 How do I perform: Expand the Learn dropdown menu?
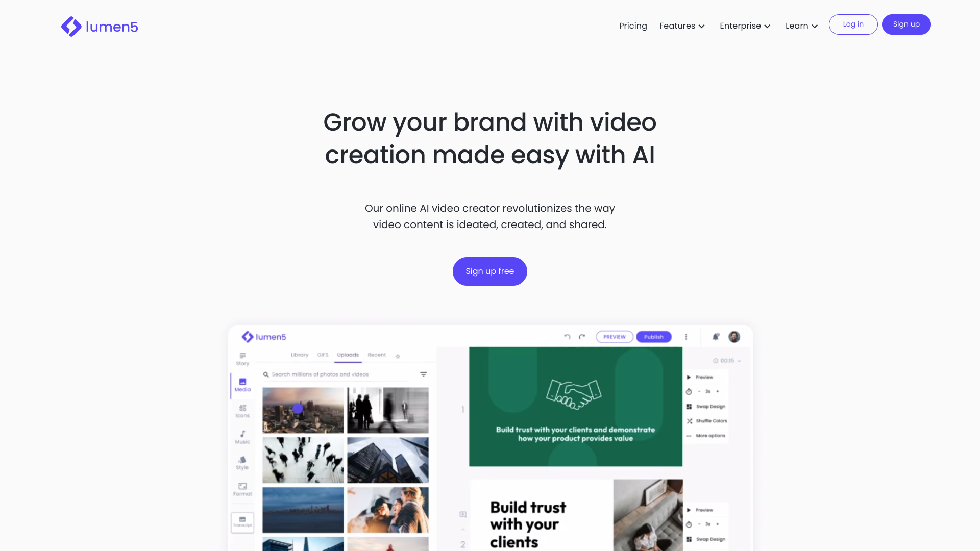coord(802,26)
